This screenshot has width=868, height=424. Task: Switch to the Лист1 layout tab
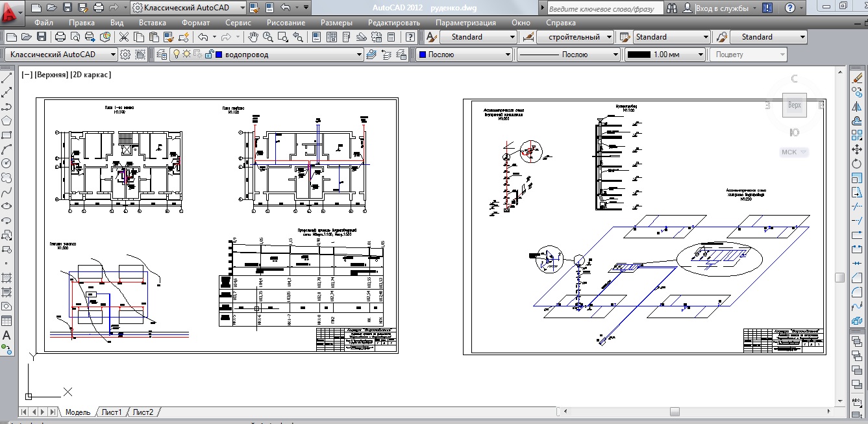pyautogui.click(x=111, y=412)
